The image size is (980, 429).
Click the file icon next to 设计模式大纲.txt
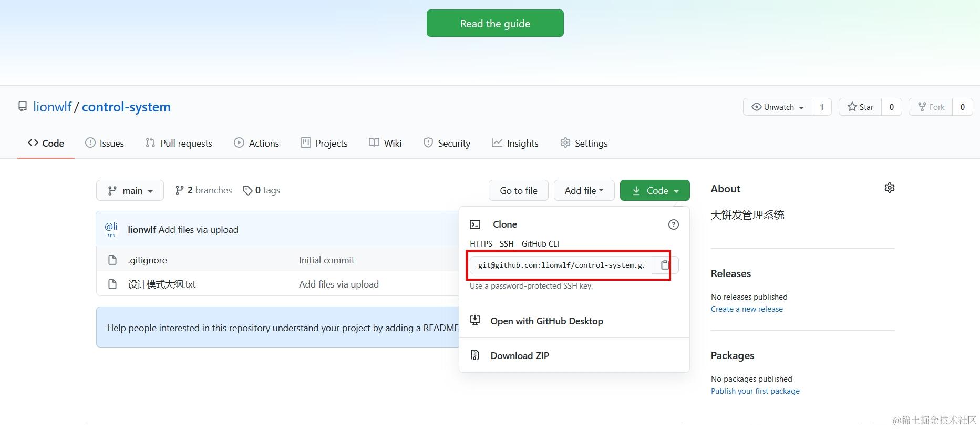(x=112, y=284)
